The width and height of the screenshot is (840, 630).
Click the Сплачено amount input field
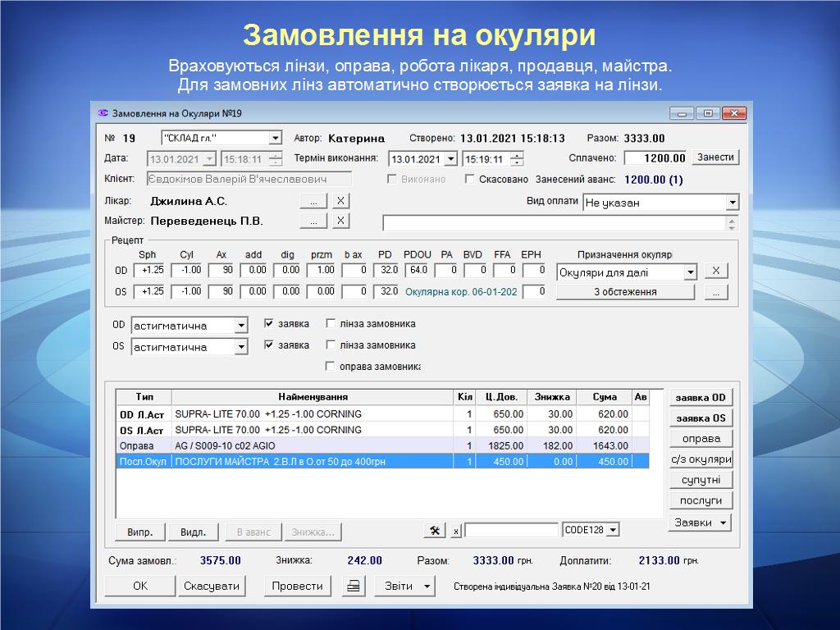pos(656,158)
